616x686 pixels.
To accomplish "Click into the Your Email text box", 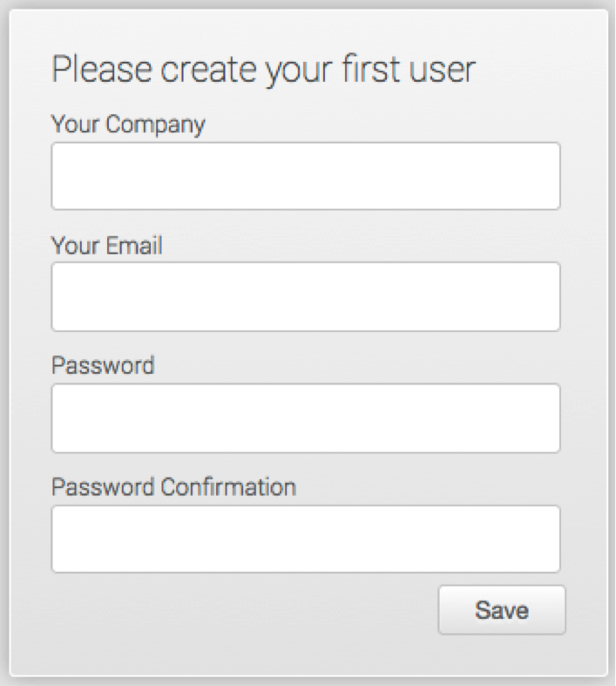I will (x=305, y=297).
